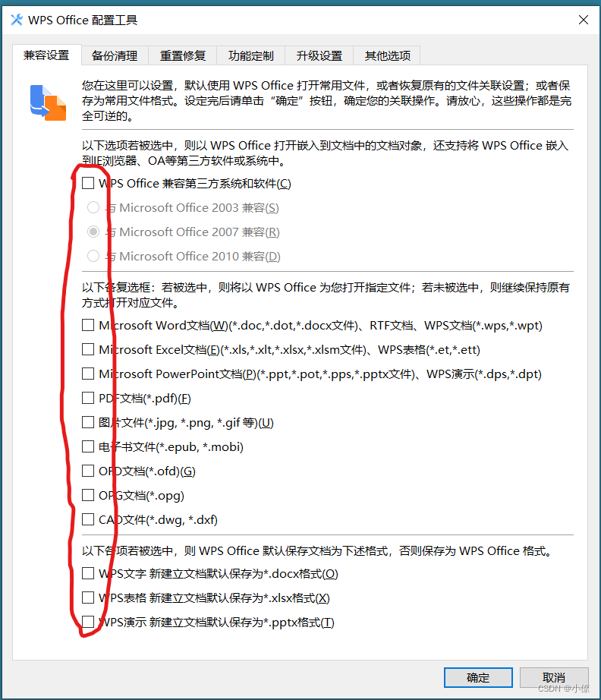
Task: Click the description paragraph starting 您在这里可以设置
Action: pos(326,101)
